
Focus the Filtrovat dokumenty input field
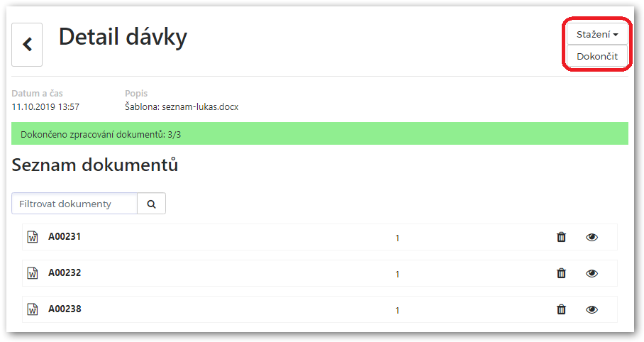click(74, 204)
